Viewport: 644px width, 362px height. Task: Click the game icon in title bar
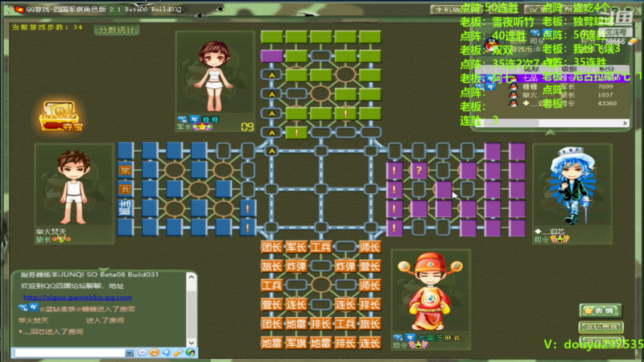pyautogui.click(x=19, y=9)
